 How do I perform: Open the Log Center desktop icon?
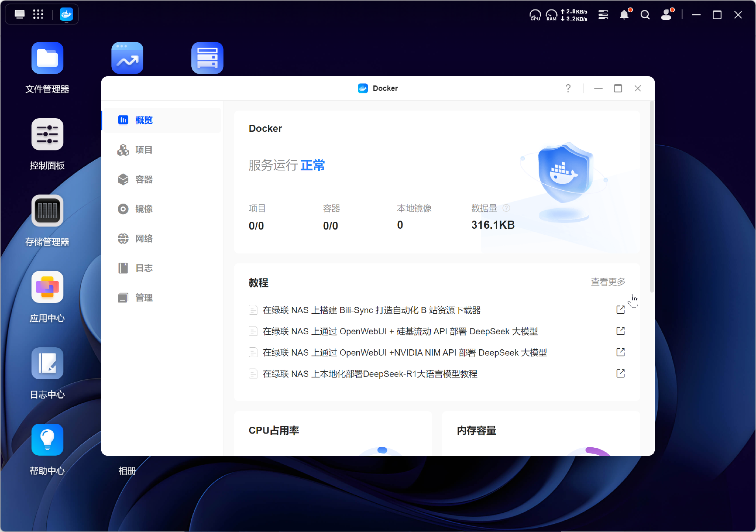[47, 363]
